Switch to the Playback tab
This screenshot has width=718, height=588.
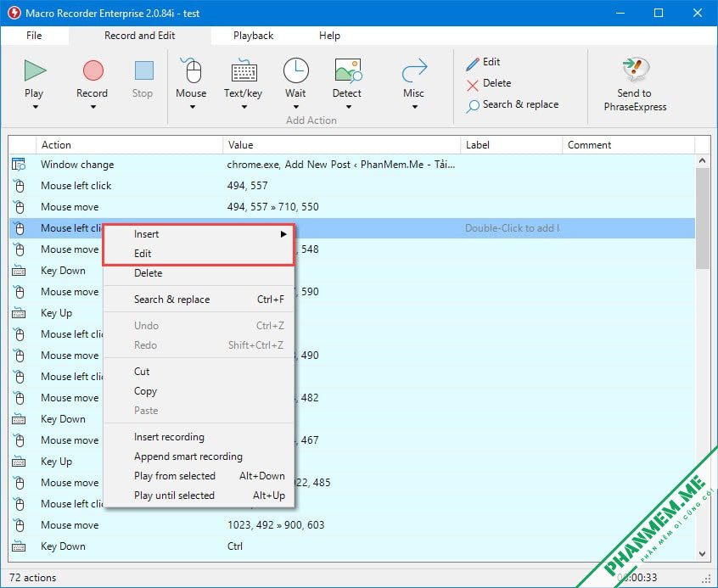pos(253,36)
